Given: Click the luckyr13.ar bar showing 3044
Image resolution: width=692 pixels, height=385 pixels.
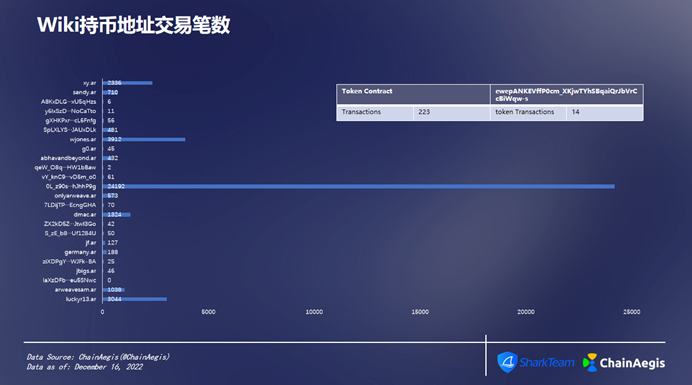Looking at the screenshot, I should 135,299.
